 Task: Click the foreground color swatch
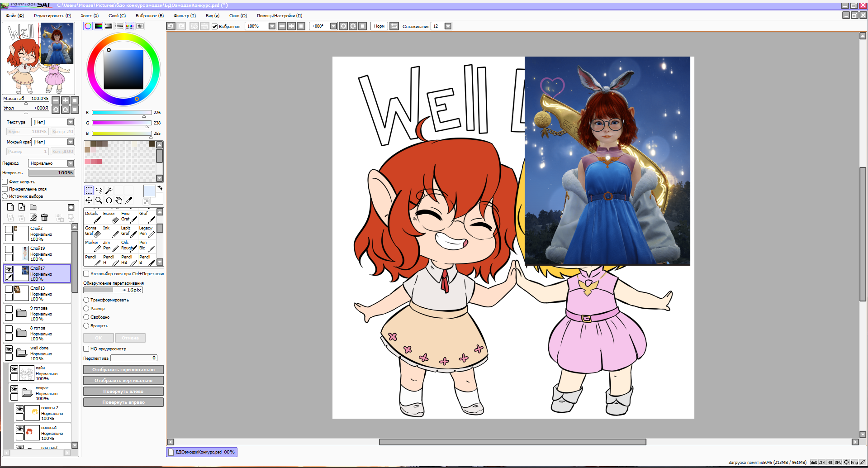[x=149, y=191]
